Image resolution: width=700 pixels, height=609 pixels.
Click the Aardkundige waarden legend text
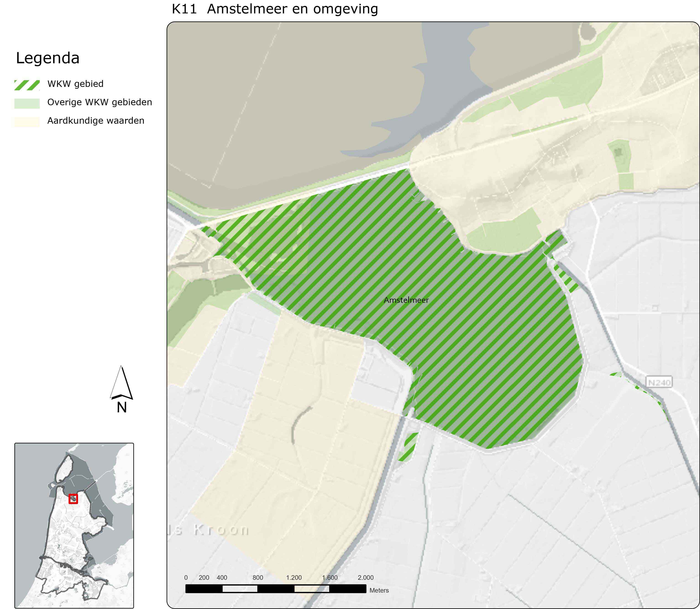click(96, 121)
